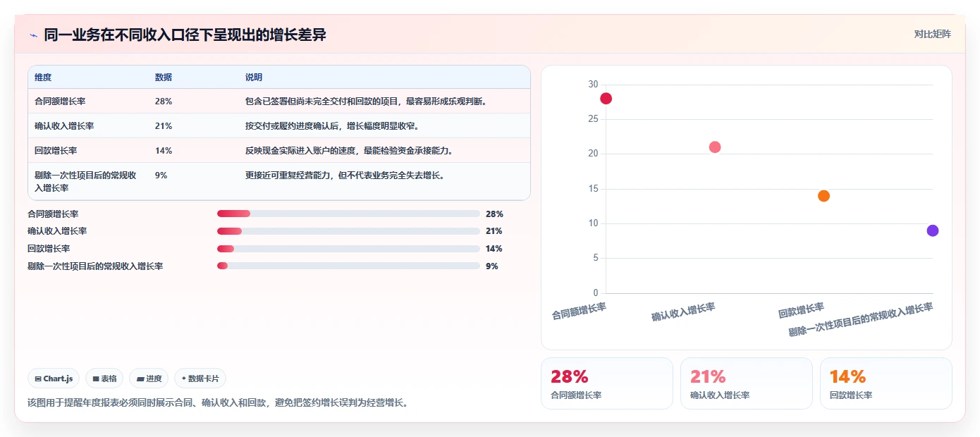The width and height of the screenshot is (980, 437).
Task: Open the 28% 合同额增长率 data card
Action: [607, 383]
